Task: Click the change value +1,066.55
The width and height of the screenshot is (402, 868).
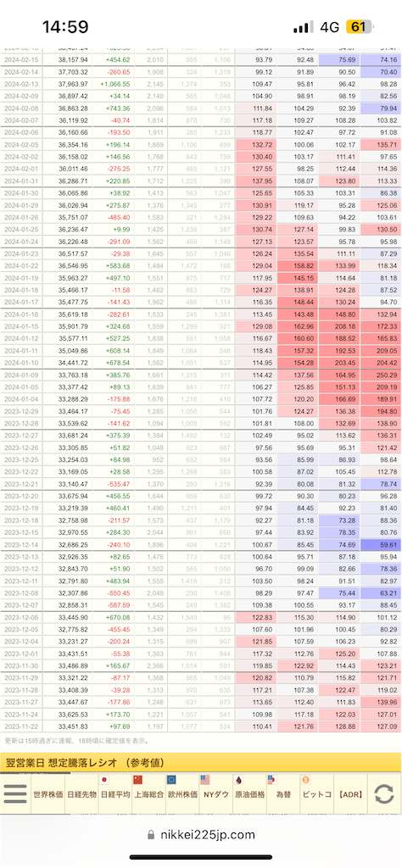Action: [x=114, y=84]
